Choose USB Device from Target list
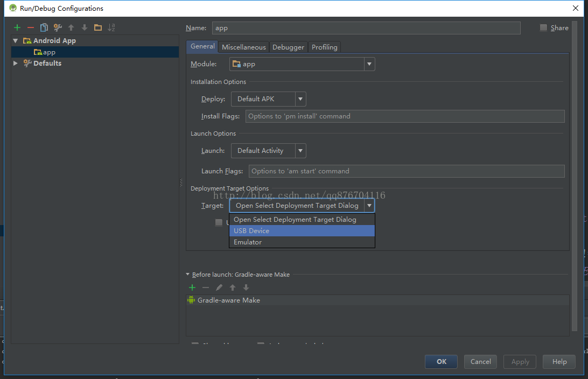588x379 pixels. pos(302,230)
